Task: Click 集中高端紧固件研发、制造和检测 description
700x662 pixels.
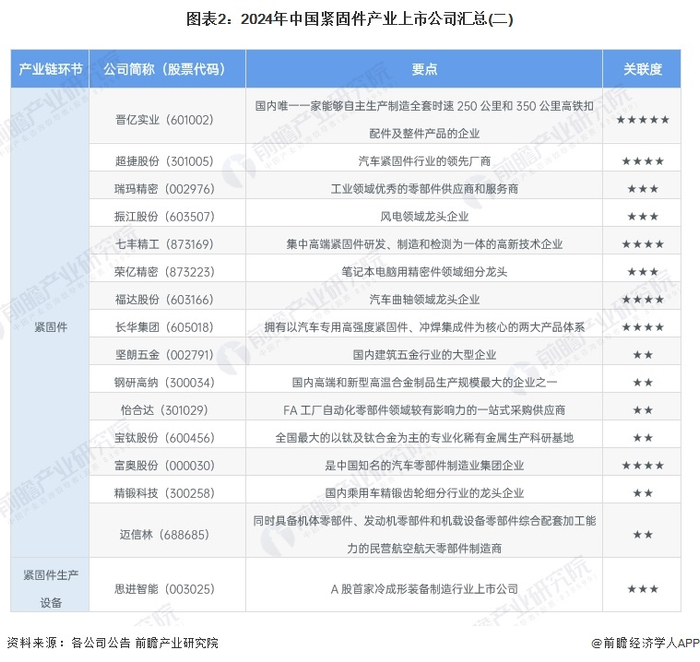Action: point(424,244)
